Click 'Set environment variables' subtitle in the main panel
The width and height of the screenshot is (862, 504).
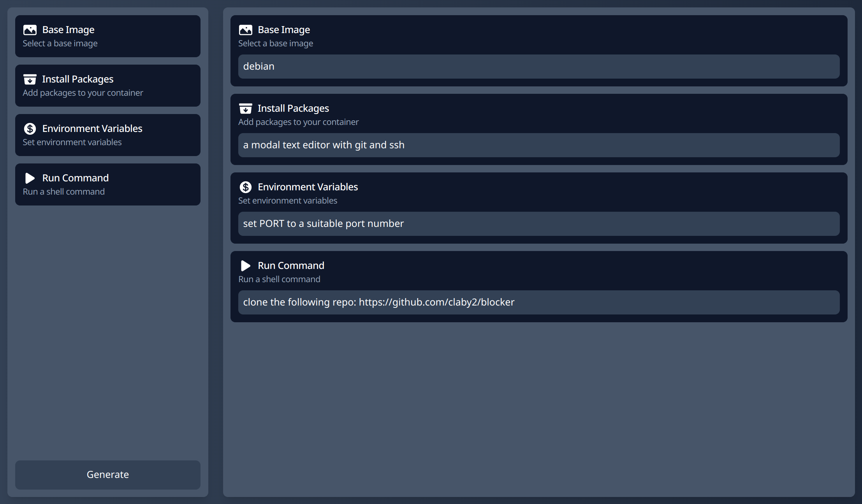[x=288, y=201]
